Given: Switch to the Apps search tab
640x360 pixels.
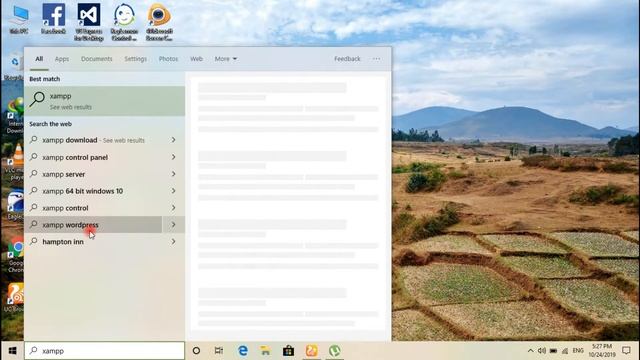Looking at the screenshot, I should click(62, 59).
